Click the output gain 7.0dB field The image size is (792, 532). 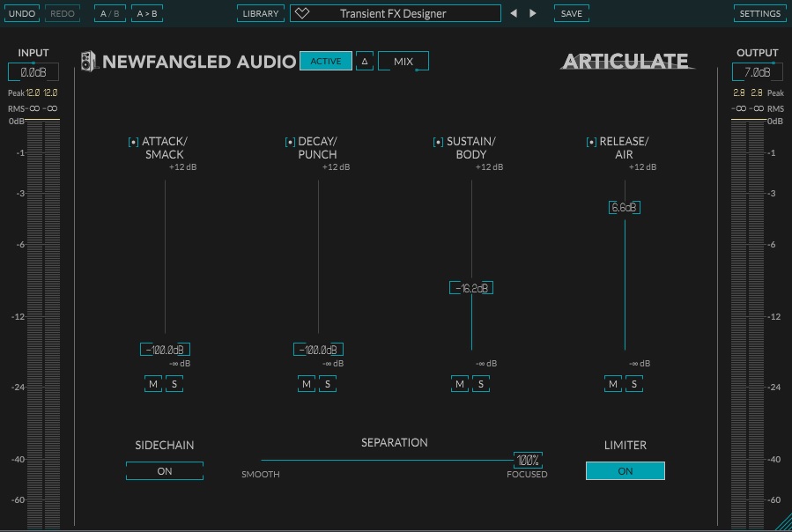[757, 72]
